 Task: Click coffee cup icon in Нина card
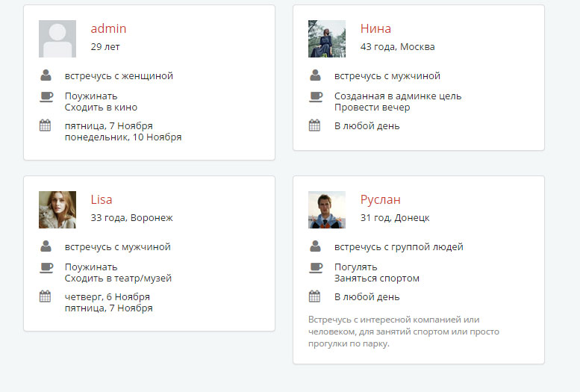(x=316, y=97)
